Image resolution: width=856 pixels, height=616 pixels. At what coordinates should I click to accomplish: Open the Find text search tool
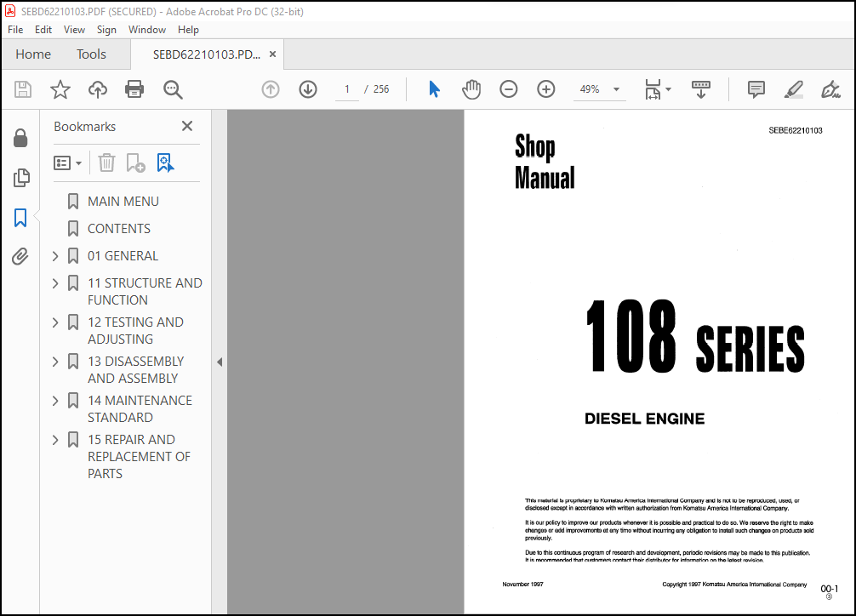173,89
